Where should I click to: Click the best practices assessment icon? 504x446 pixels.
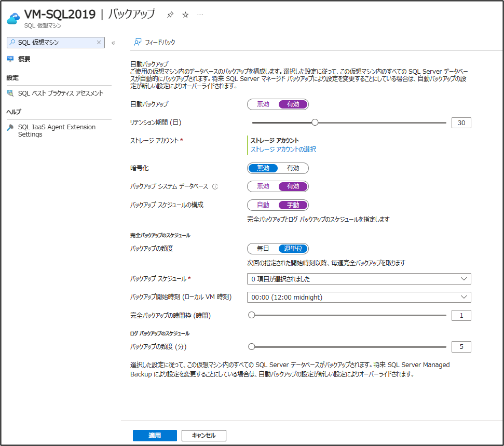click(x=10, y=93)
